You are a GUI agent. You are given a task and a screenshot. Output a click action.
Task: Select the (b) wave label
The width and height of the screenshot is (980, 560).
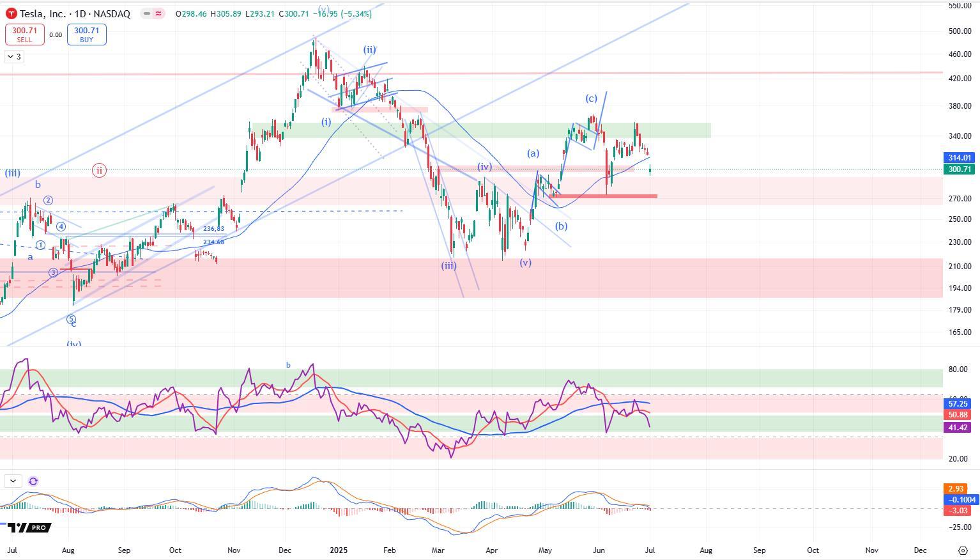tap(561, 226)
